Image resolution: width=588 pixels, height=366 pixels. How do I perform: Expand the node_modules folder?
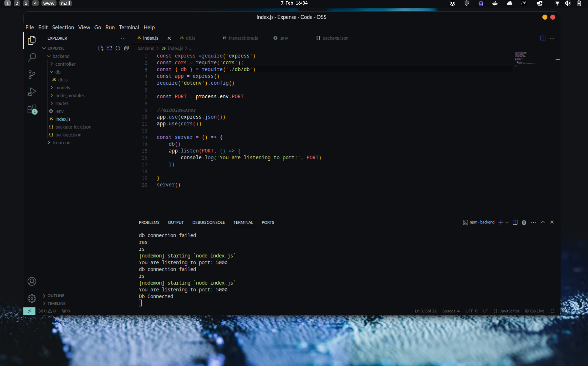click(x=70, y=95)
